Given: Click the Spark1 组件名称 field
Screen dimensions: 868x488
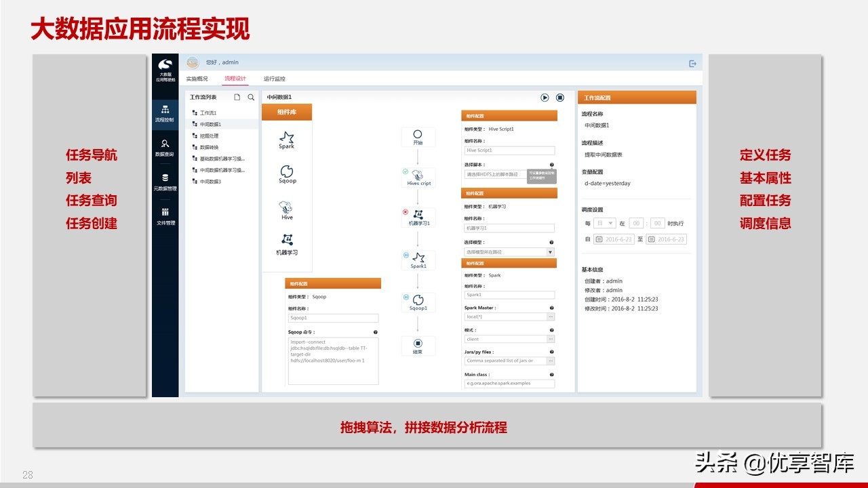Looking at the screenshot, I should coord(509,295).
